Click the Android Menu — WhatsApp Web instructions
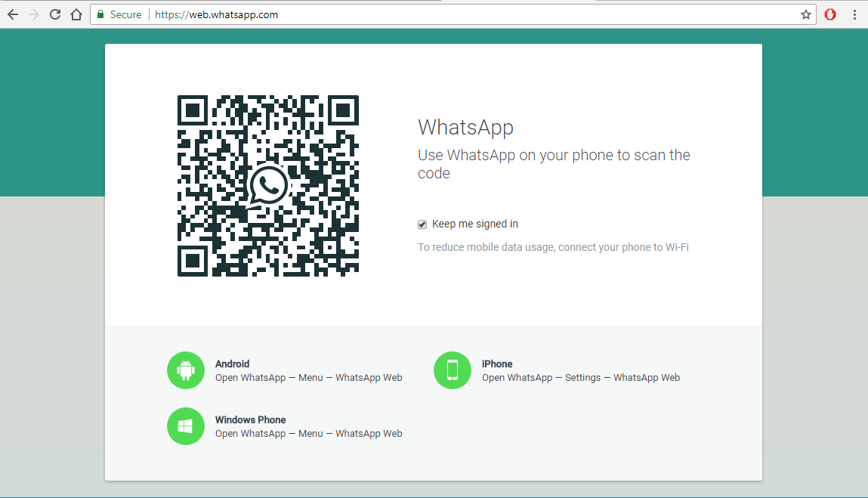 click(x=309, y=378)
